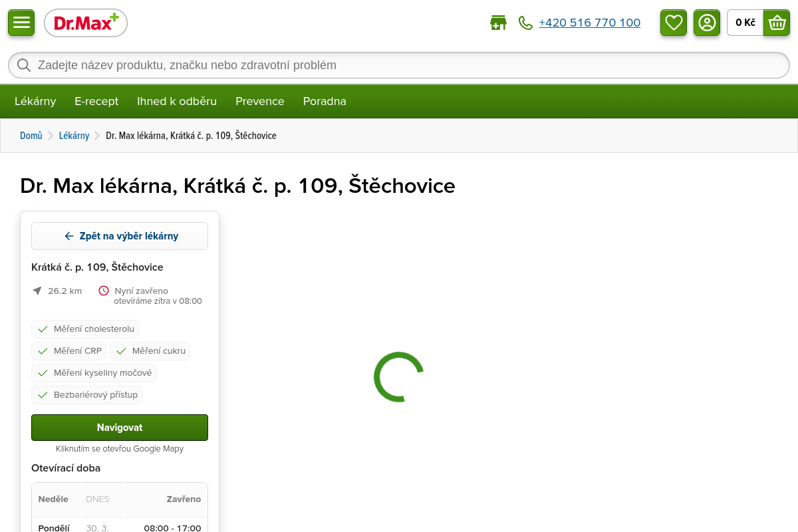Click the Dr.Max logo
This screenshot has width=798, height=532.
pos(86,23)
